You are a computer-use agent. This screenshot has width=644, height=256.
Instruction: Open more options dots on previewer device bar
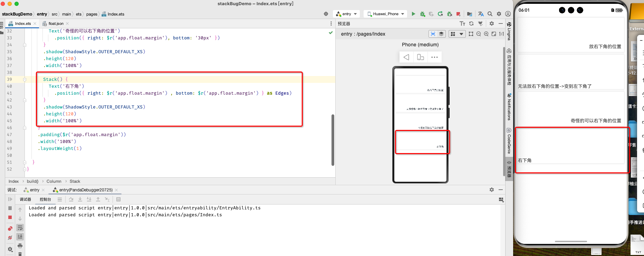[x=434, y=57]
